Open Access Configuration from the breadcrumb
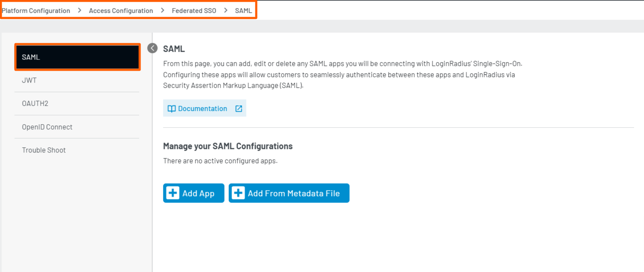 pyautogui.click(x=121, y=10)
